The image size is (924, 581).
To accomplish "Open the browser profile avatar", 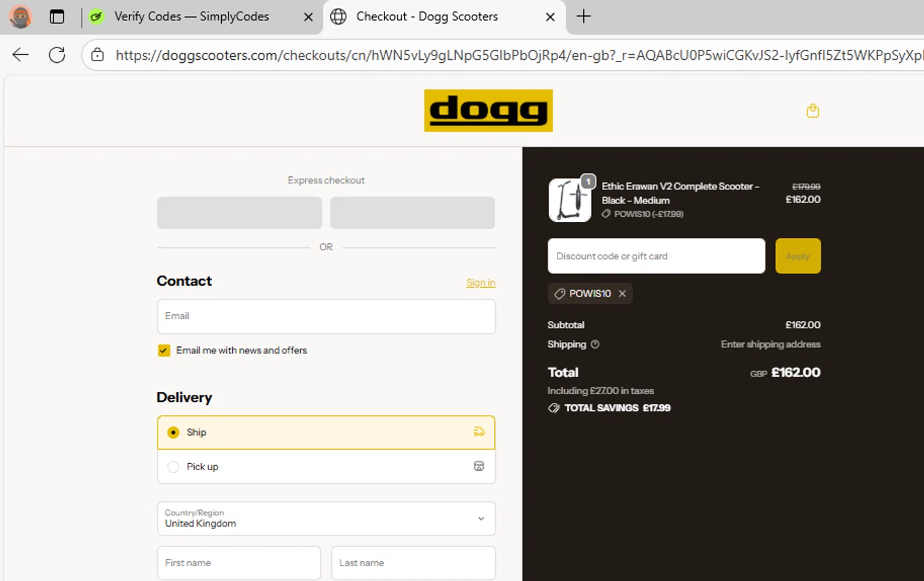I will click(x=20, y=17).
